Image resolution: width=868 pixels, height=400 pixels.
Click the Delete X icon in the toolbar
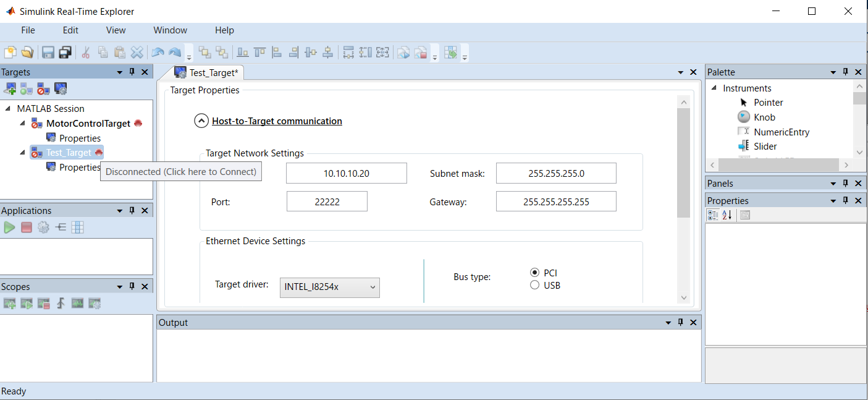137,53
